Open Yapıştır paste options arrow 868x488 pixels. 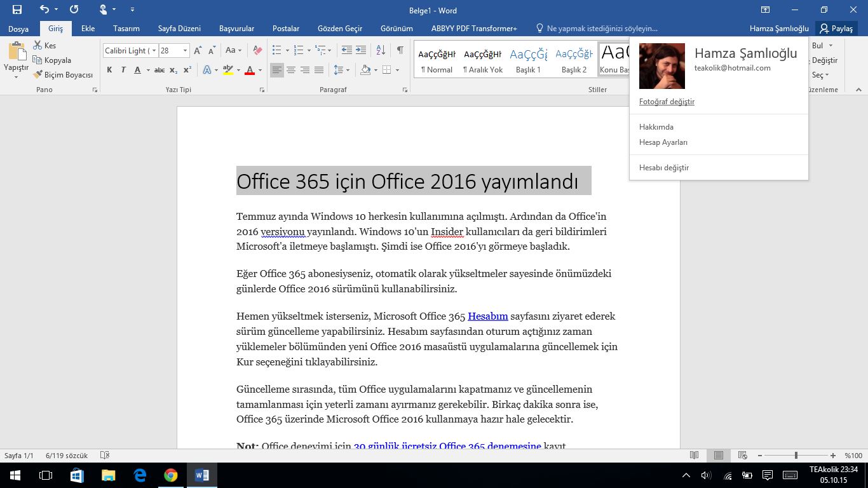pos(16,77)
